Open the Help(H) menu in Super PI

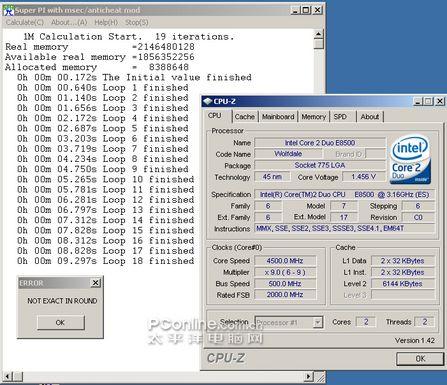106,22
